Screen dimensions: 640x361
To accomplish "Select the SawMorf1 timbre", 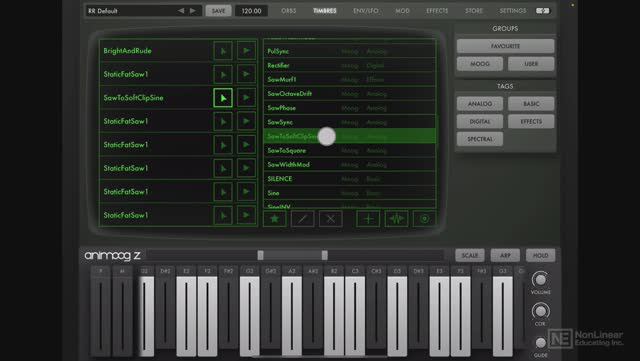I will pos(350,80).
